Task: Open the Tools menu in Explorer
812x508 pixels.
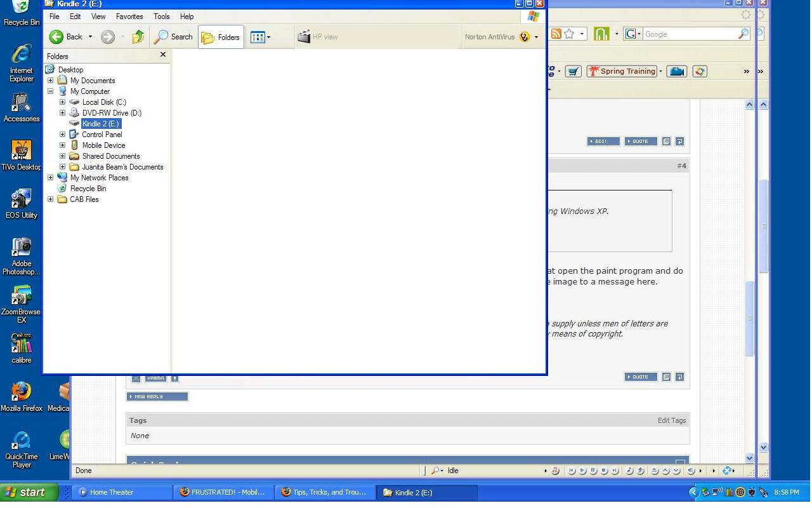Action: [x=162, y=17]
